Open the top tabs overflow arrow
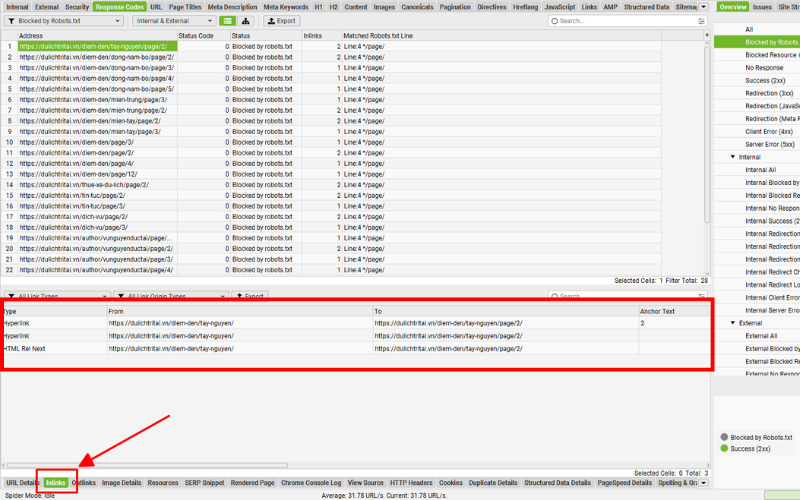This screenshot has width=800, height=500. [x=704, y=7]
